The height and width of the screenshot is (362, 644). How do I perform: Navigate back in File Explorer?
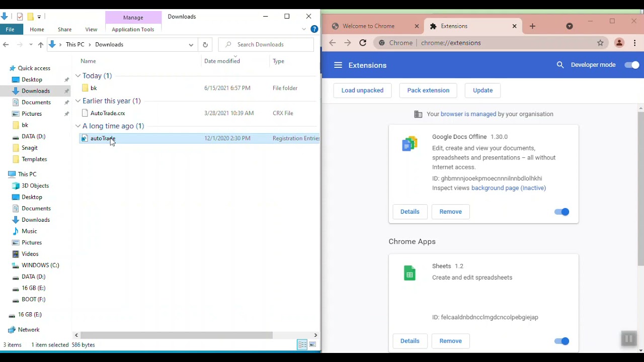(x=6, y=45)
